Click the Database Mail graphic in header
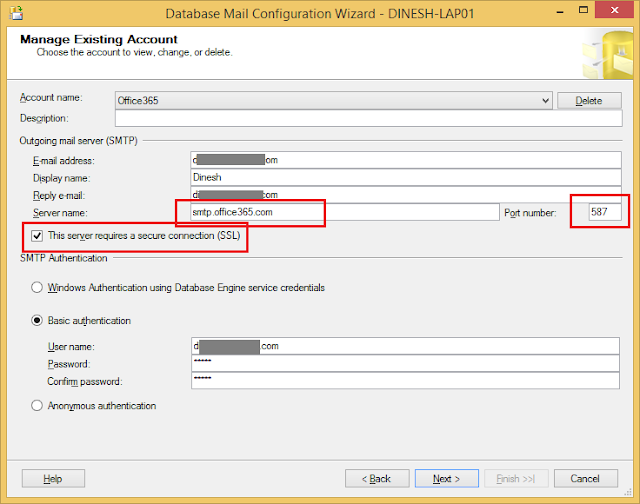 click(607, 54)
